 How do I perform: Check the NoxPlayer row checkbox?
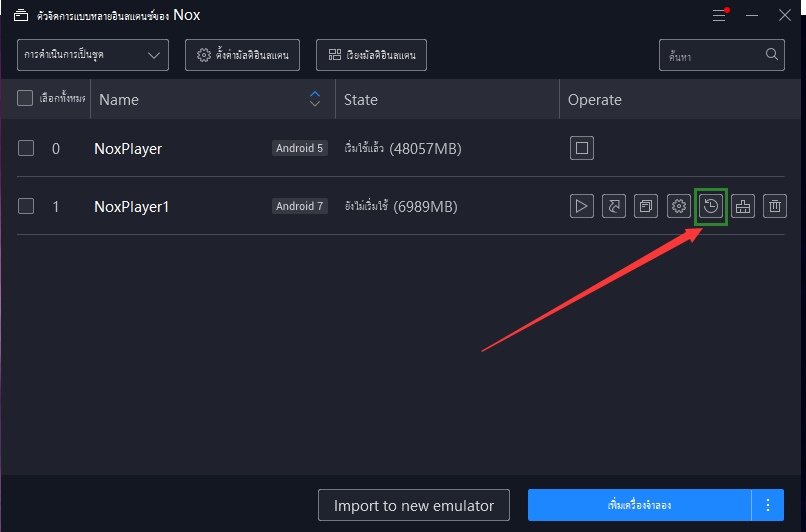click(26, 149)
